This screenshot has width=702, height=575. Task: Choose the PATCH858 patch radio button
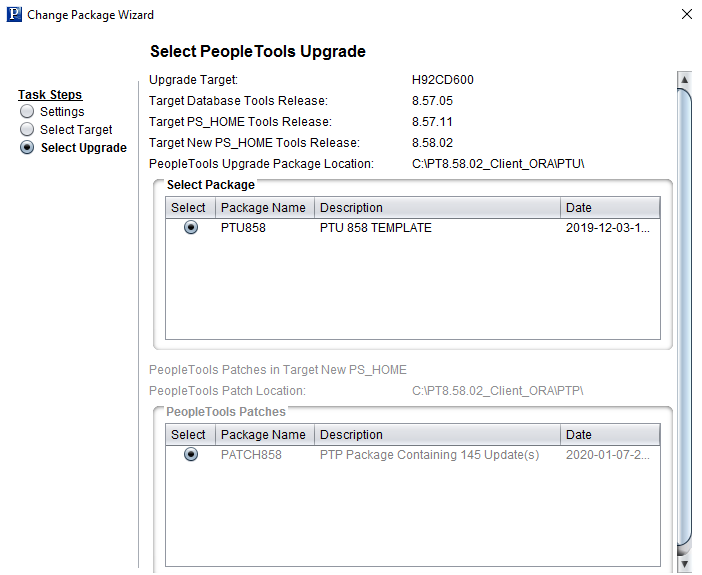click(191, 455)
